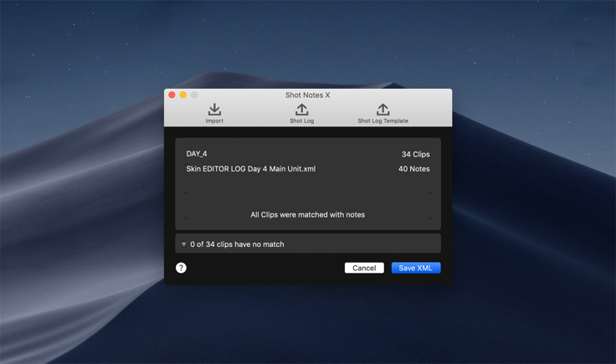Select the Skin EDITOR LOG Day 4 Main Unit.xml file name
The width and height of the screenshot is (616, 364).
click(x=250, y=169)
